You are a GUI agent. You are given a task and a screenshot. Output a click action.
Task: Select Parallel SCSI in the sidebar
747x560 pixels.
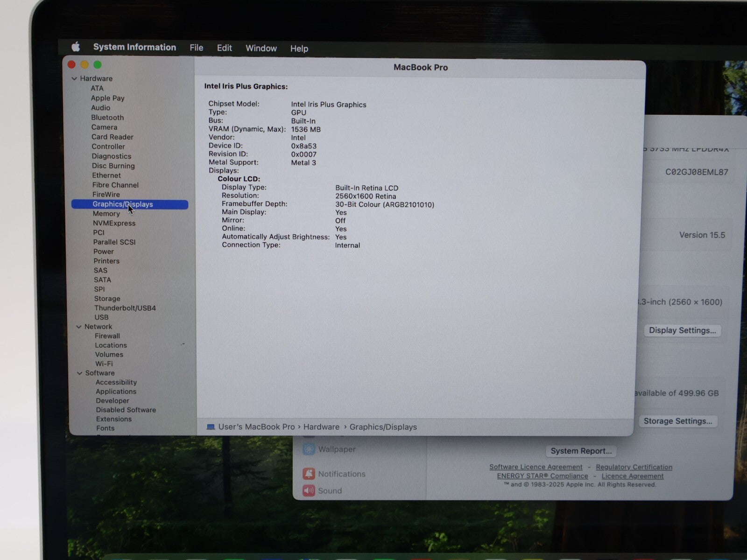click(114, 242)
